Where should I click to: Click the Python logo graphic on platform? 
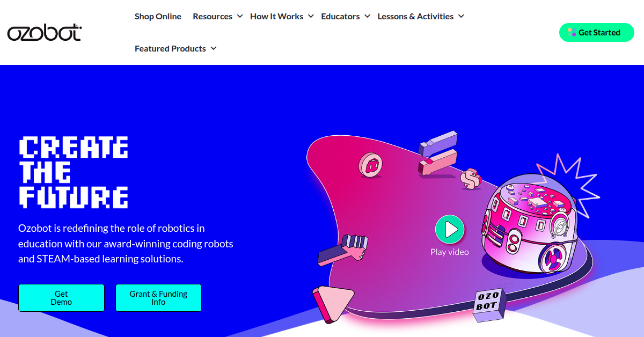470,179
